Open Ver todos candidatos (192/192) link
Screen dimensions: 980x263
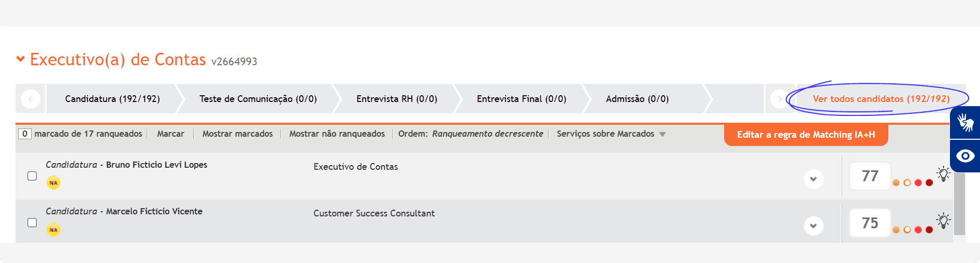click(881, 99)
